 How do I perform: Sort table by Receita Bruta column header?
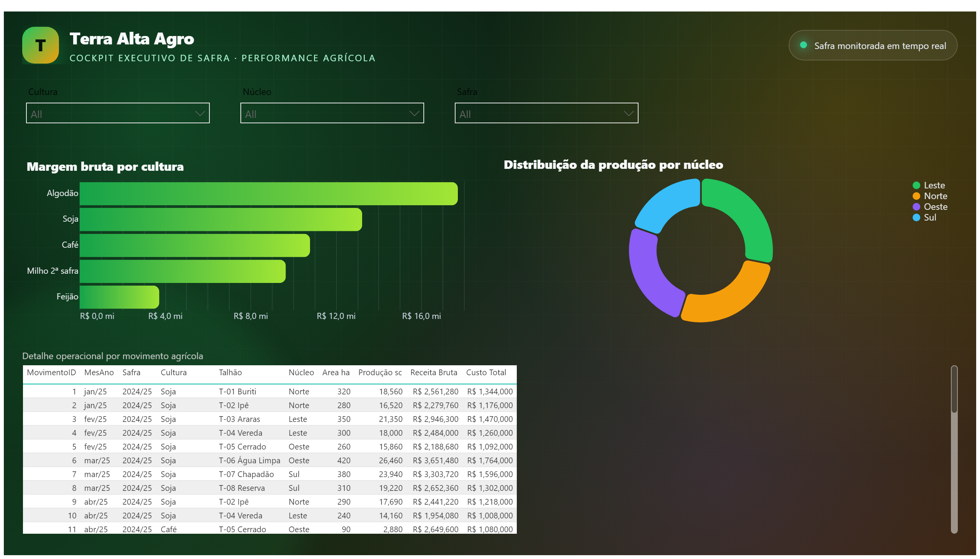click(x=434, y=373)
